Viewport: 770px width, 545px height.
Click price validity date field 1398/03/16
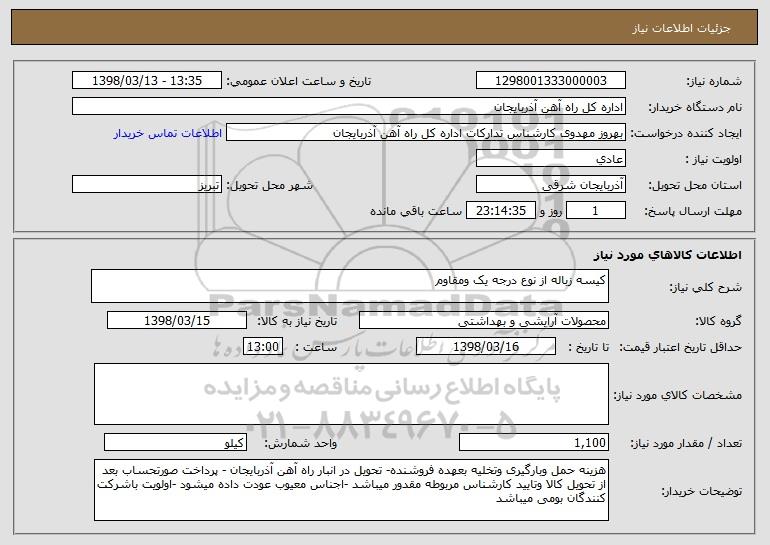coord(486,347)
